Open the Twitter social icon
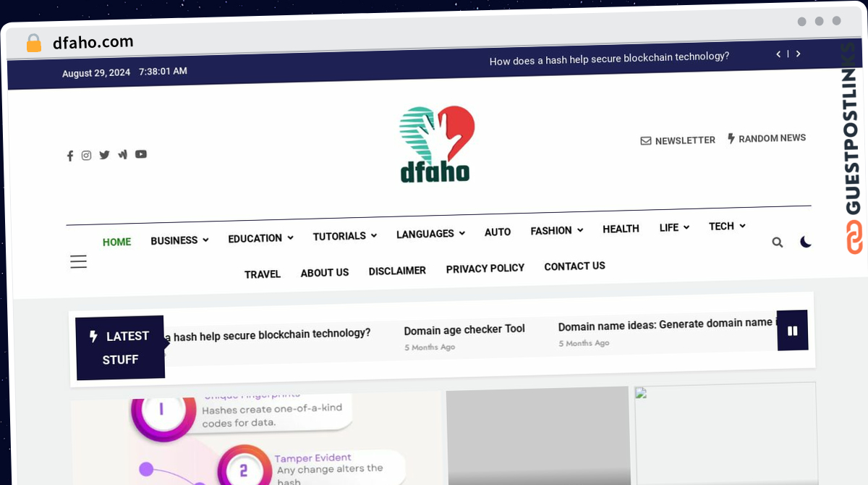Viewport: 868px width, 485px height. point(104,155)
